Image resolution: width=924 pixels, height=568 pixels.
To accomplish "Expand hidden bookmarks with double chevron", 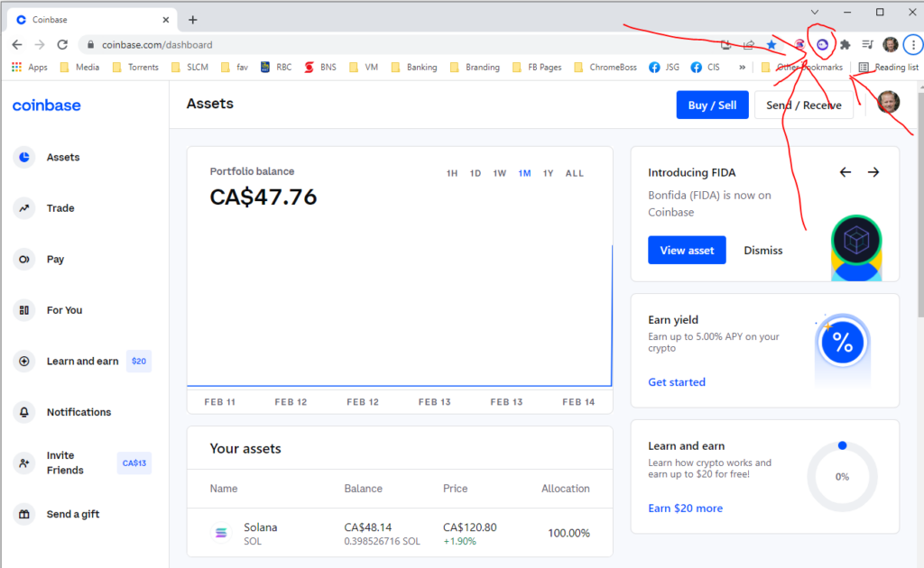I will (742, 67).
